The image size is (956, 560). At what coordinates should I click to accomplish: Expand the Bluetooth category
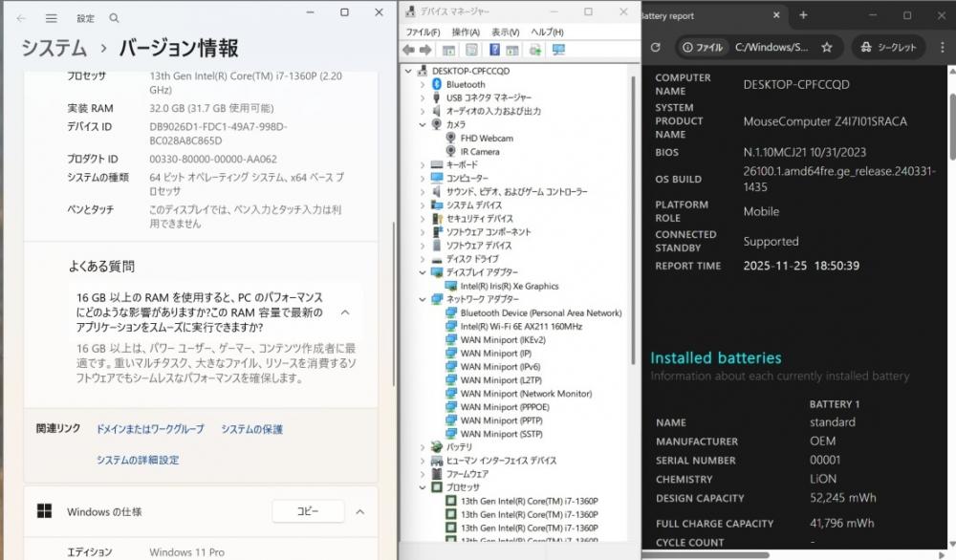point(423,84)
